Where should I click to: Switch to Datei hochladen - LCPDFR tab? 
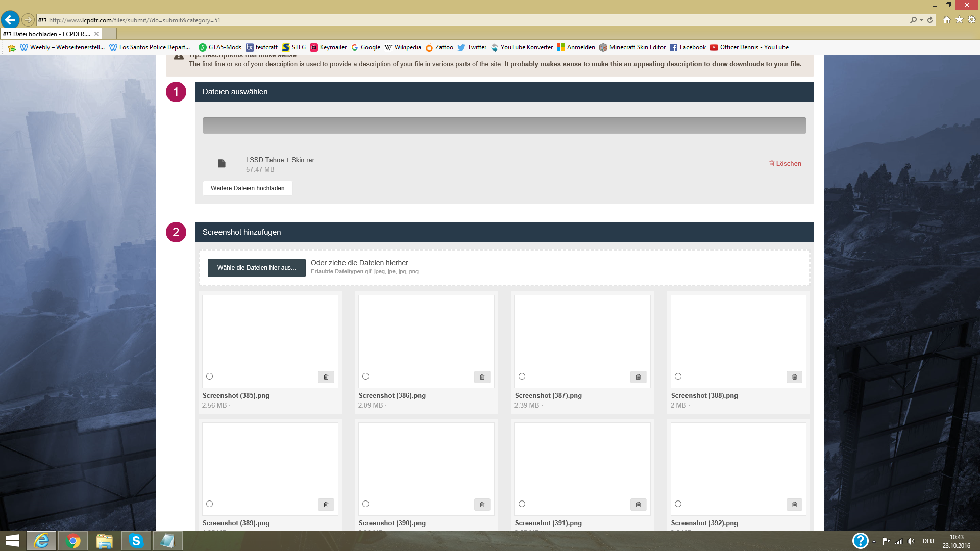(51, 34)
